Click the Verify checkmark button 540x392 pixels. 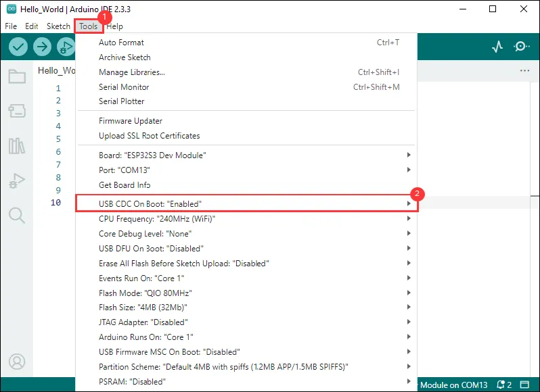click(x=18, y=47)
